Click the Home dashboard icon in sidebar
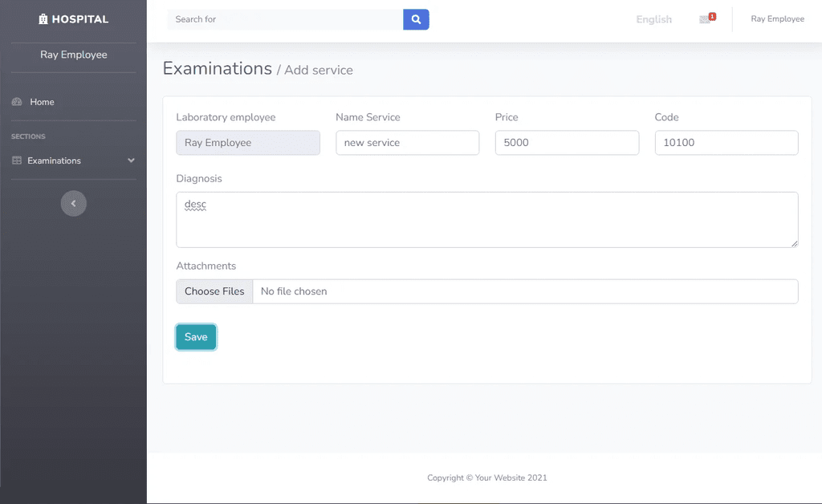Image resolution: width=822 pixels, height=504 pixels. 17,102
